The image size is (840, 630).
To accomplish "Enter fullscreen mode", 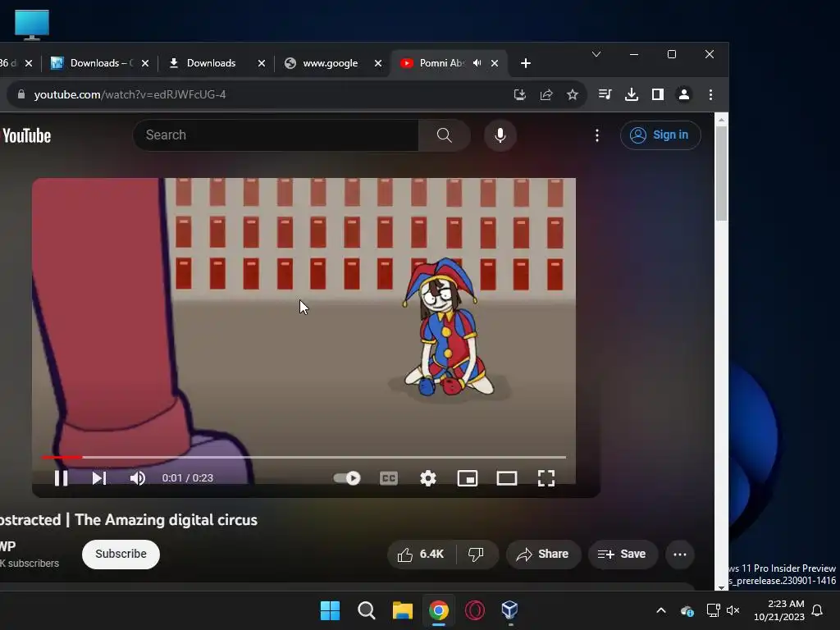I will (x=546, y=478).
